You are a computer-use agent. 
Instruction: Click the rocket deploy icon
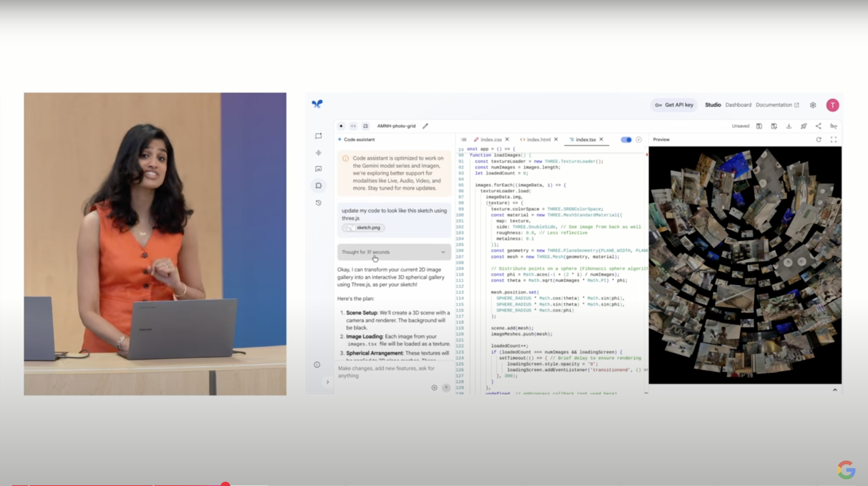[804, 126]
